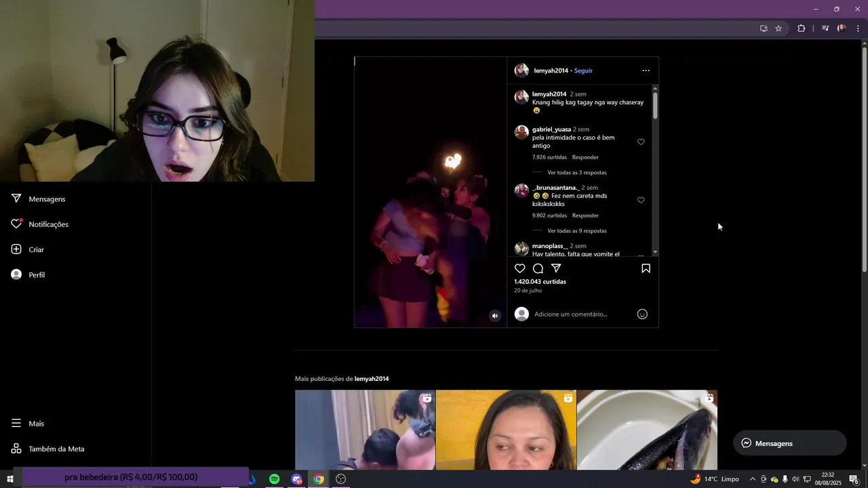
Task: Open the Chrome extensions puzzle icon
Action: tap(801, 28)
